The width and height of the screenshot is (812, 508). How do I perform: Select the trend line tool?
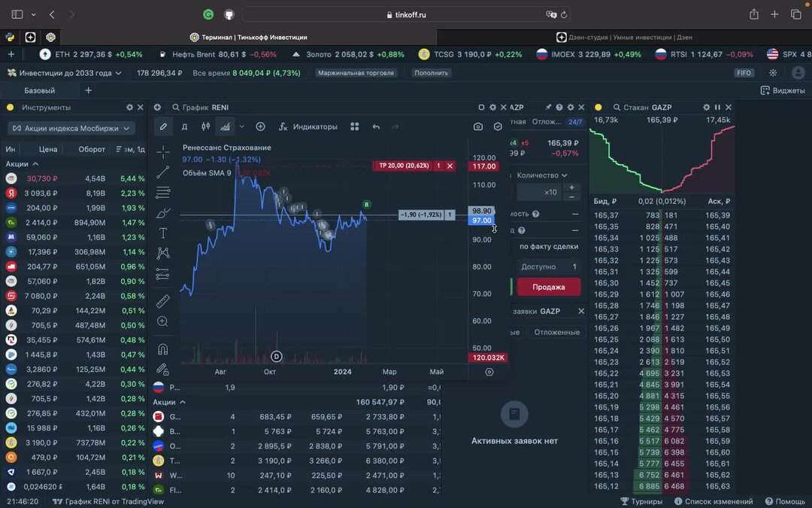click(x=163, y=172)
